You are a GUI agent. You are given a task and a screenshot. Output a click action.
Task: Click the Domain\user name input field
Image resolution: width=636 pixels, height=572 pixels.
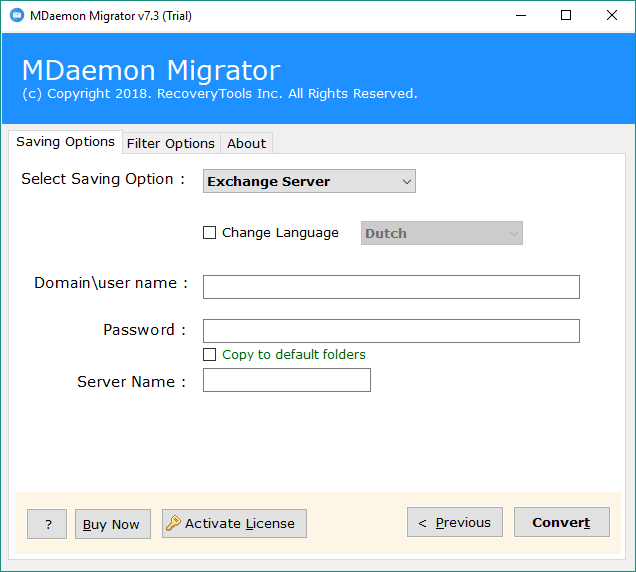click(391, 287)
